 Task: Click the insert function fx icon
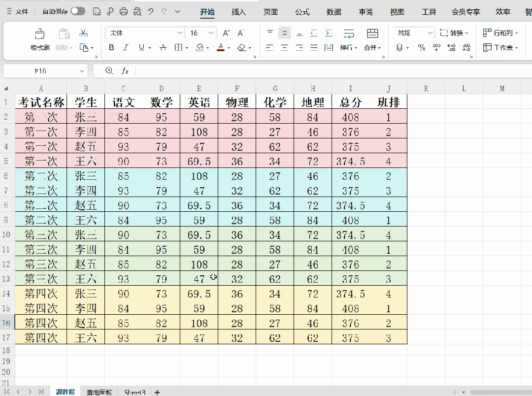(x=125, y=71)
